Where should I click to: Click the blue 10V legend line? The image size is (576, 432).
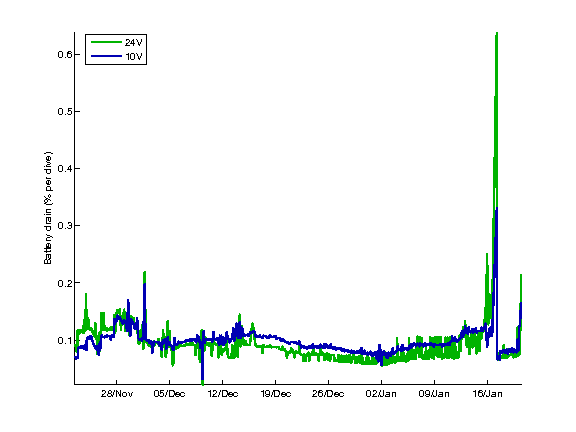coord(106,56)
